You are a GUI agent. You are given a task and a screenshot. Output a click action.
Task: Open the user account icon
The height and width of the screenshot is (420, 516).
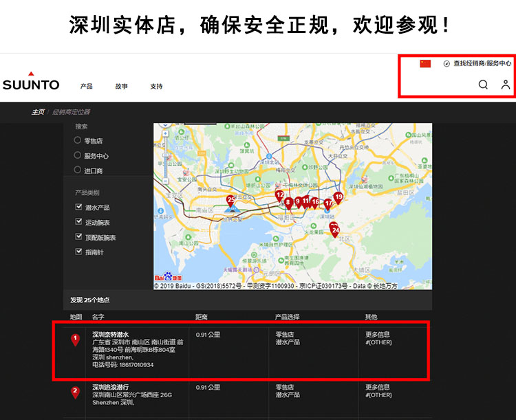(x=506, y=85)
